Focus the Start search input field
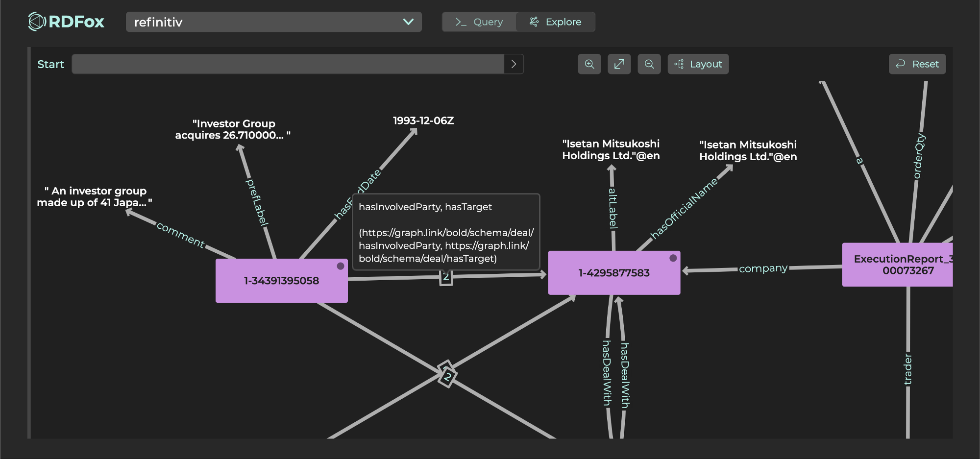The width and height of the screenshot is (980, 459). click(288, 64)
